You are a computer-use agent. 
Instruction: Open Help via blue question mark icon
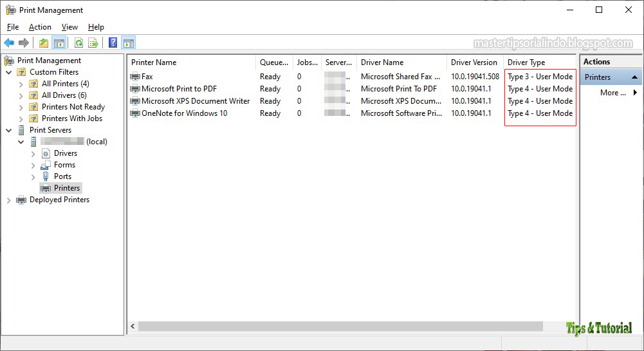pyautogui.click(x=113, y=43)
